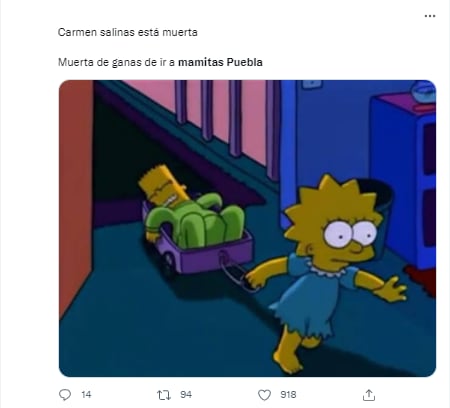Select the 'Carmen salinas está muerta' text
Image resolution: width=450 pixels, height=408 pixels.
128,32
